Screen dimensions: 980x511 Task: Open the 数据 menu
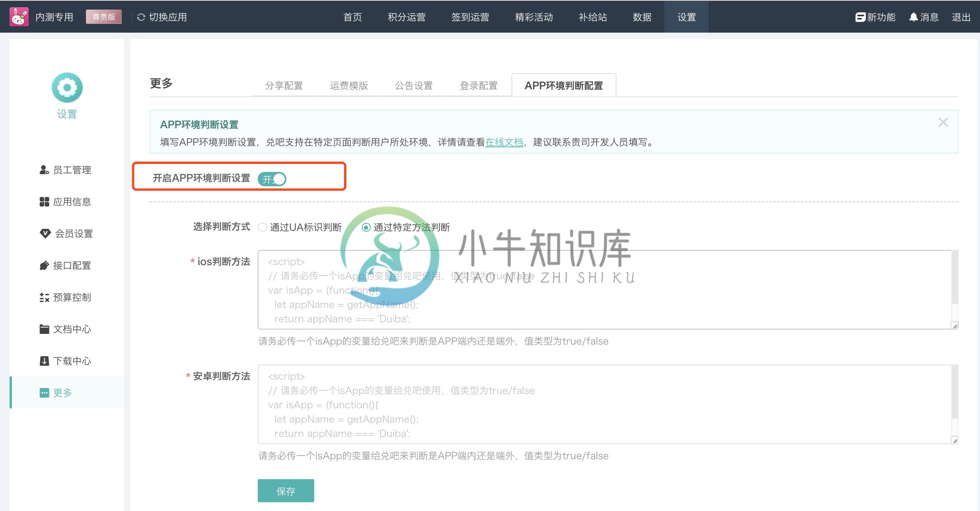(x=642, y=17)
